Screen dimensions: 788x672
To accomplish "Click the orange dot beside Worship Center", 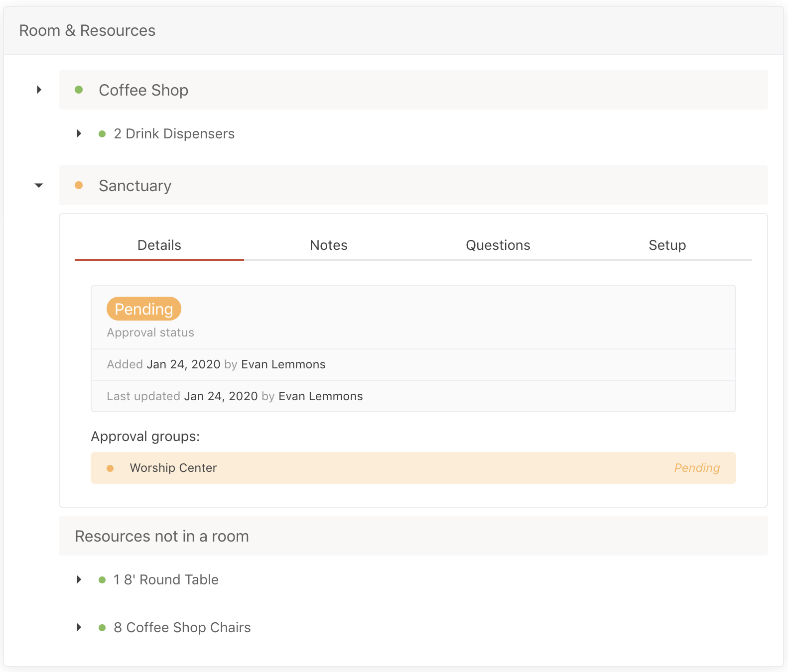I will (x=110, y=468).
